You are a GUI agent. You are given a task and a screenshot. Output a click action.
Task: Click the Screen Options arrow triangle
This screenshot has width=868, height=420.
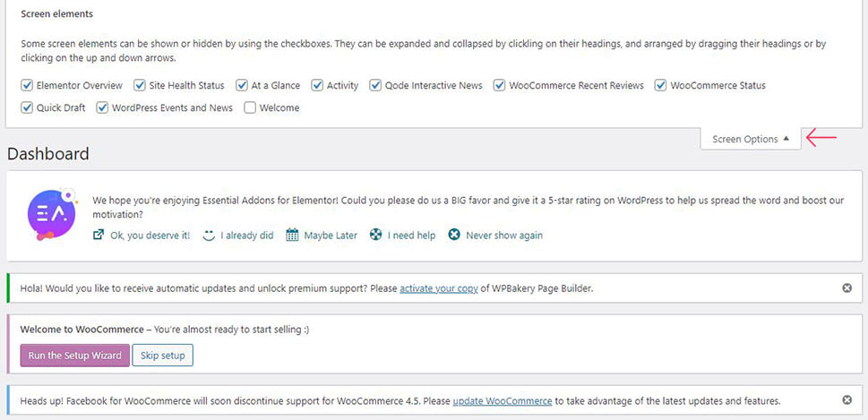pyautogui.click(x=786, y=139)
